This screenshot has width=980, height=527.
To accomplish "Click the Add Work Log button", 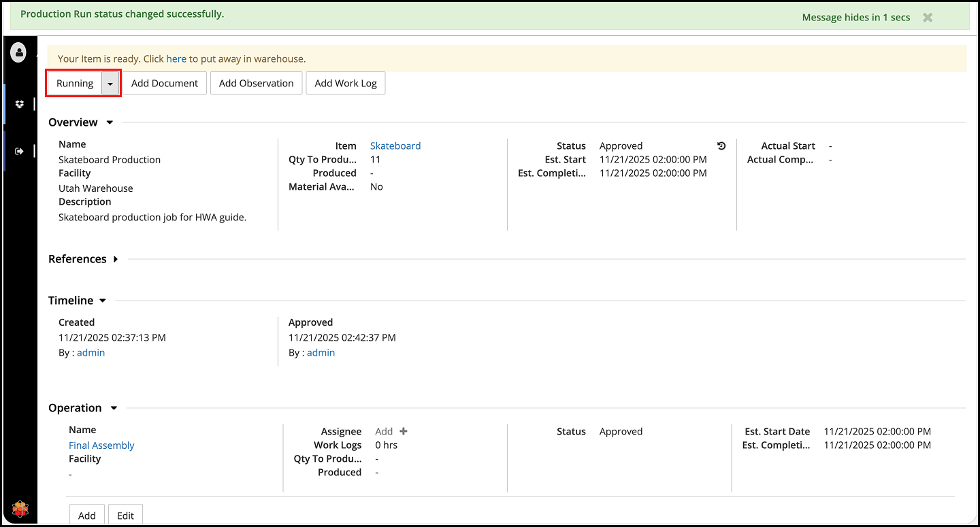I will pyautogui.click(x=346, y=84).
